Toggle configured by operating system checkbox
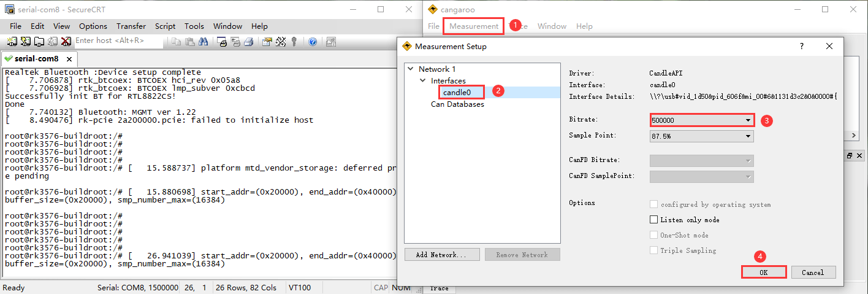 653,204
